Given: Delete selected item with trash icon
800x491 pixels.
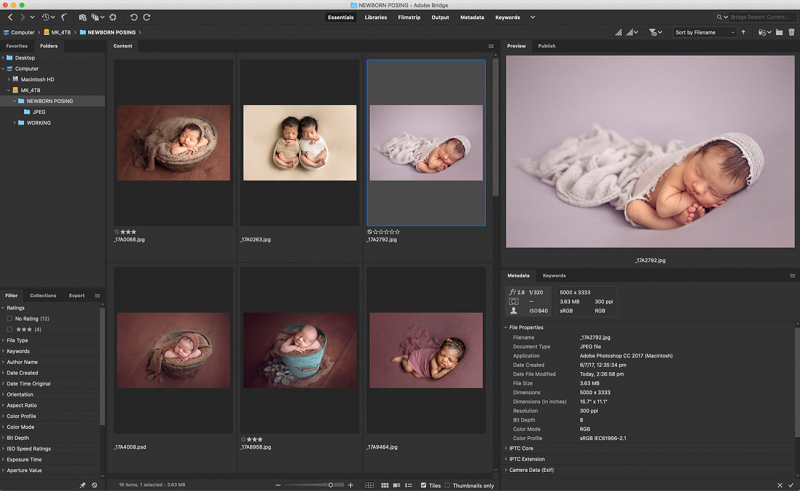Looking at the screenshot, I should pyautogui.click(x=792, y=32).
